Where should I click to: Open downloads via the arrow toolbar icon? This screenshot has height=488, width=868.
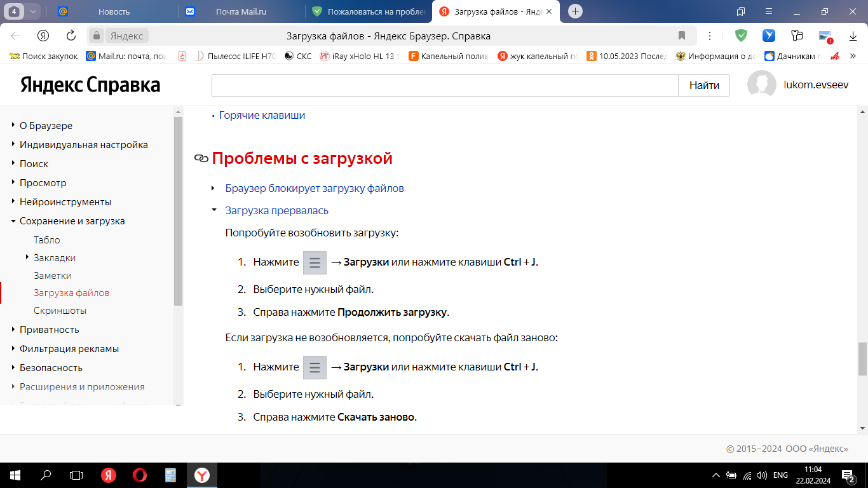[853, 36]
